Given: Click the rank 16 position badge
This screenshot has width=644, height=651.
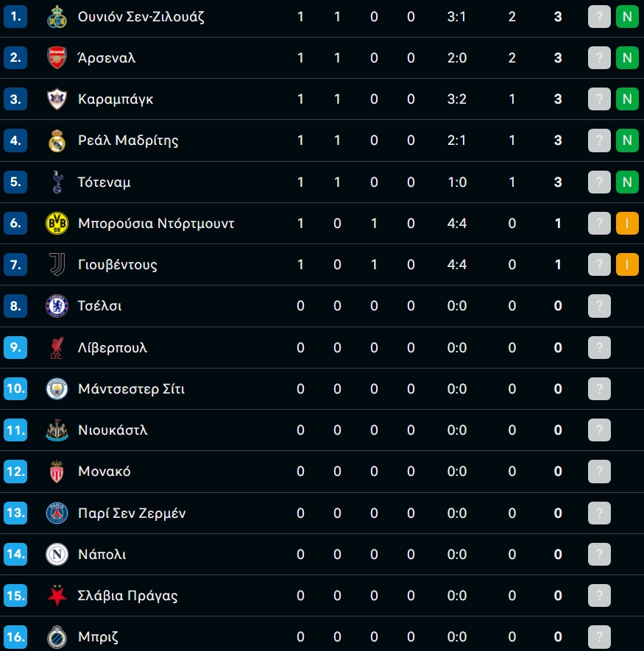Looking at the screenshot, I should click(x=15, y=636).
